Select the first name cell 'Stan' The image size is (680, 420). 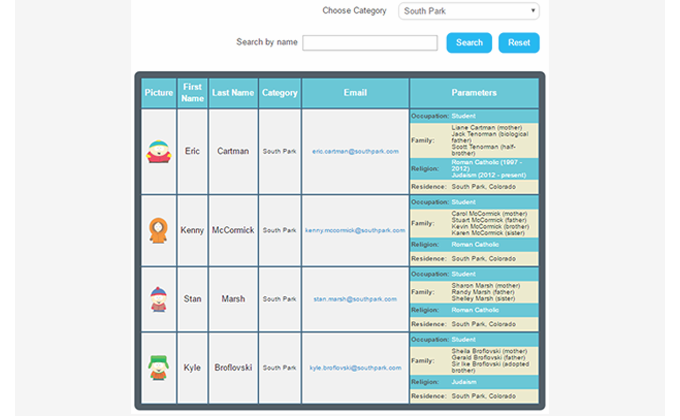click(193, 299)
